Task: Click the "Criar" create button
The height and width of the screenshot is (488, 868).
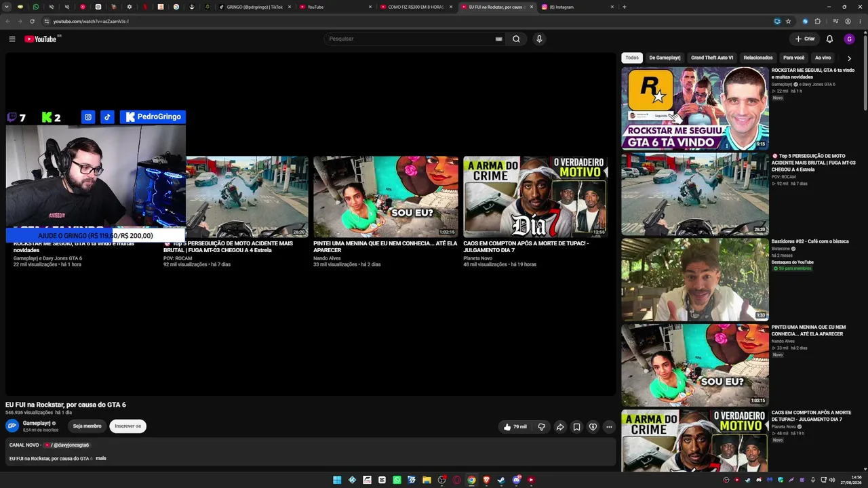Action: (805, 39)
